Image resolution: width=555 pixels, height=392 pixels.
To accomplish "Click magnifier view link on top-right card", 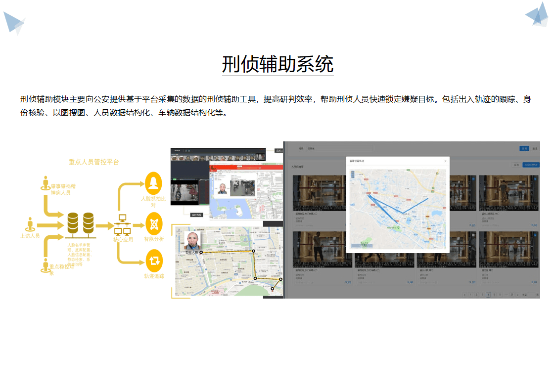I will pyautogui.click(x=534, y=225).
